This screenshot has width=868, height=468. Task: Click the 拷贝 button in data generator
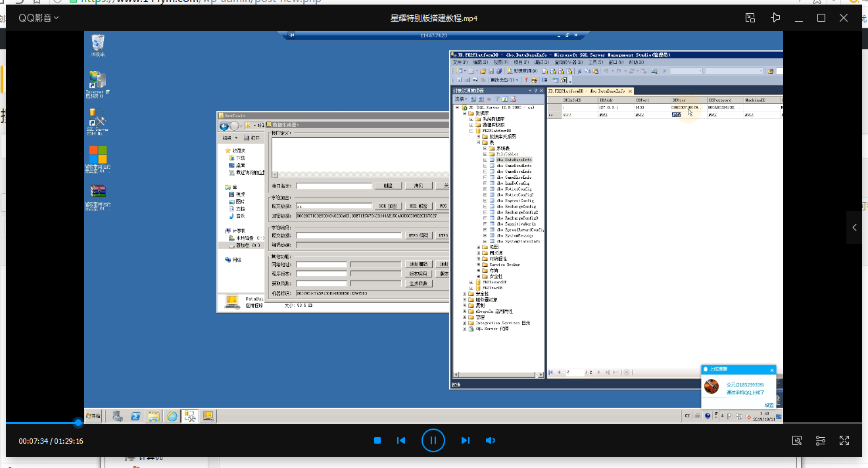click(x=418, y=186)
